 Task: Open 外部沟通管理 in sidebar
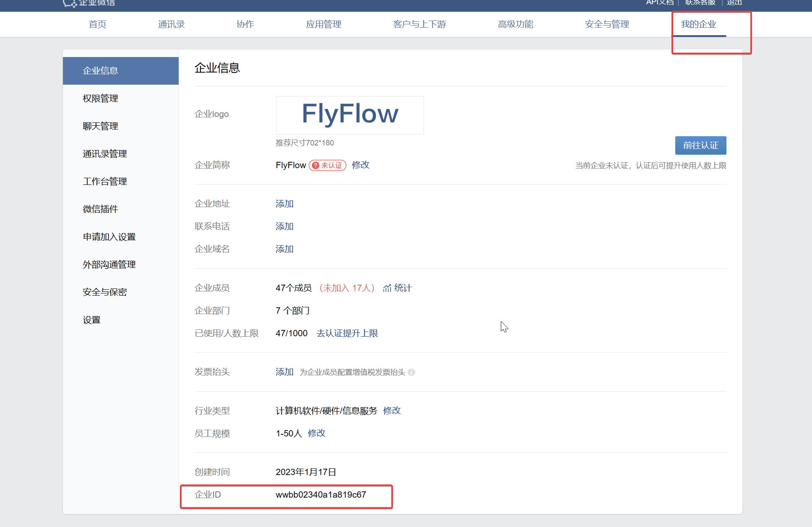121,265
